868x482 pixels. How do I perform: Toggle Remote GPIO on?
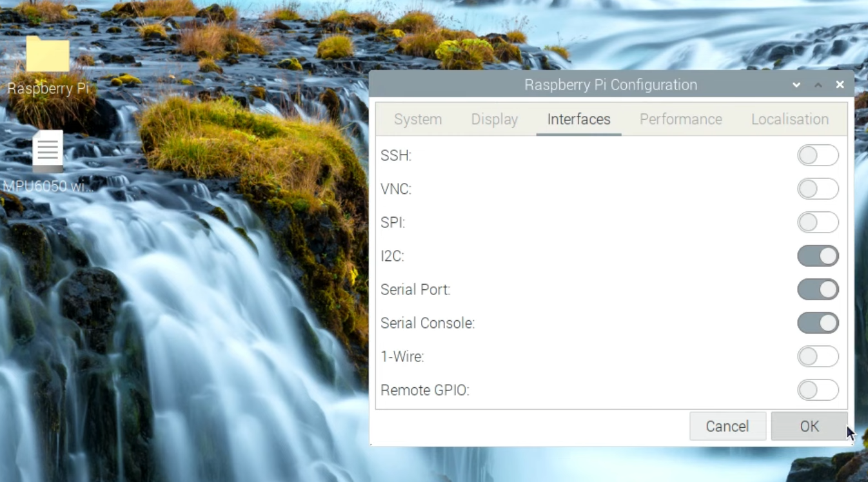click(x=818, y=390)
